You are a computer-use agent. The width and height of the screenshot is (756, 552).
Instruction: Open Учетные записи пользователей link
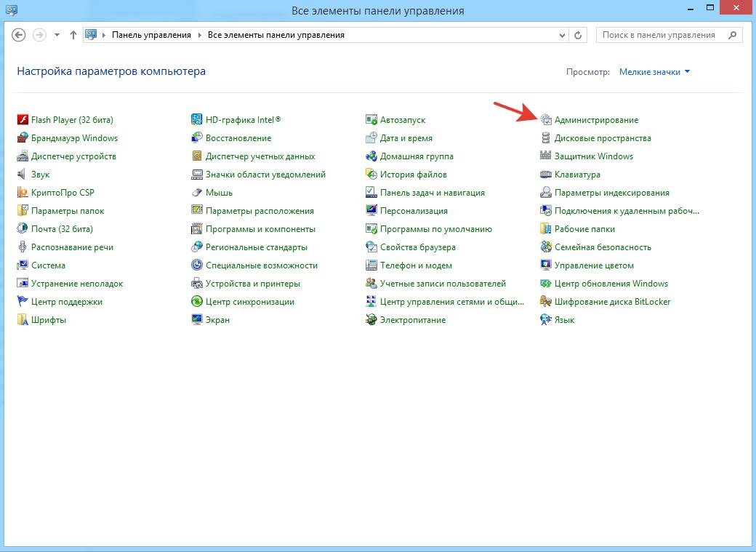tap(443, 284)
